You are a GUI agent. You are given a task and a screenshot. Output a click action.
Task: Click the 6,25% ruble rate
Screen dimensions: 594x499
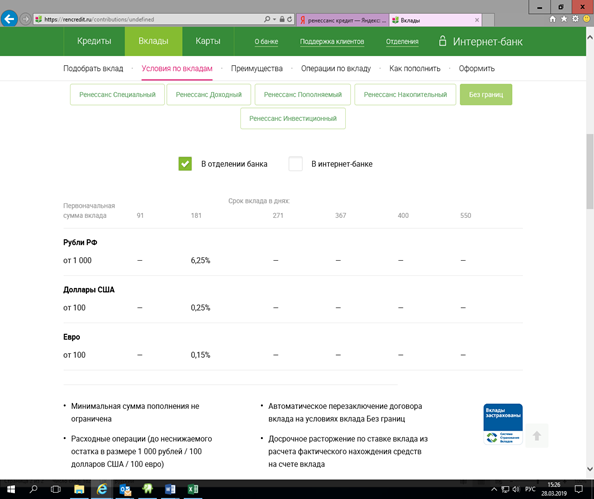200,260
